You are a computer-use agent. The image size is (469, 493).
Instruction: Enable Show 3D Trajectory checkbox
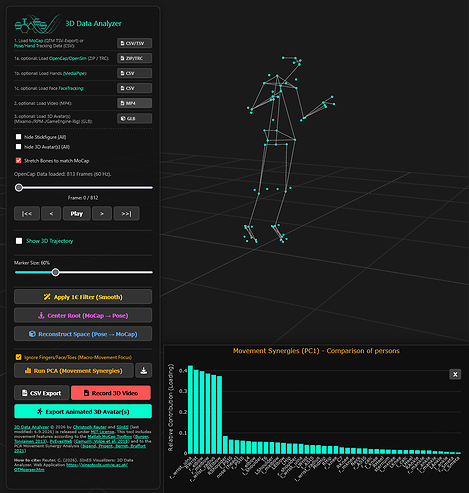tap(19, 241)
